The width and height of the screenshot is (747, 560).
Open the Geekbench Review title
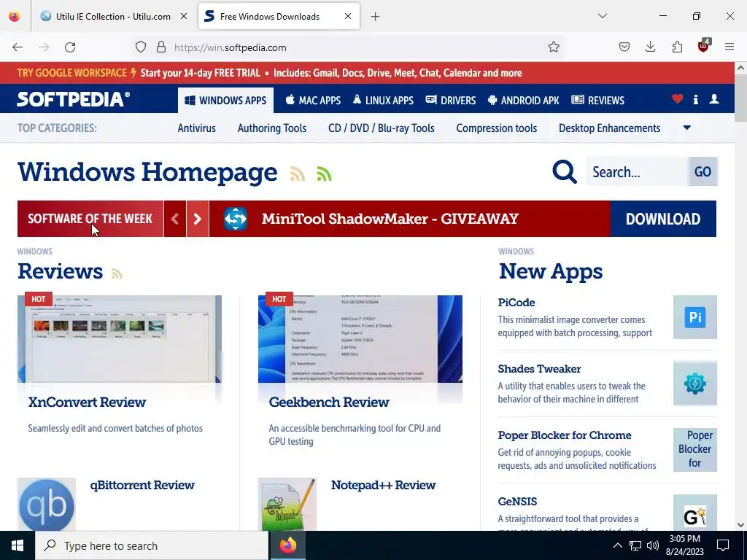point(329,402)
